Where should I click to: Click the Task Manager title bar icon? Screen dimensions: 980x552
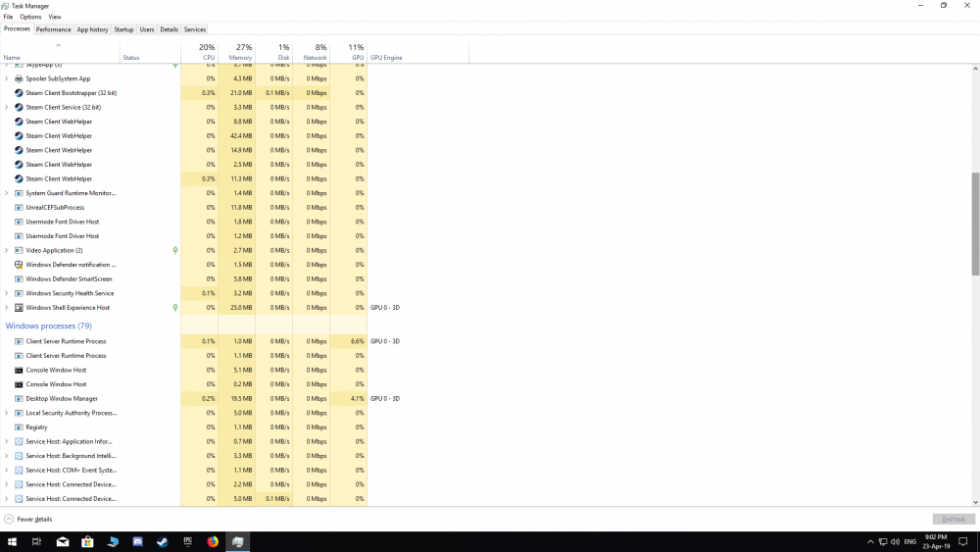pos(5,6)
